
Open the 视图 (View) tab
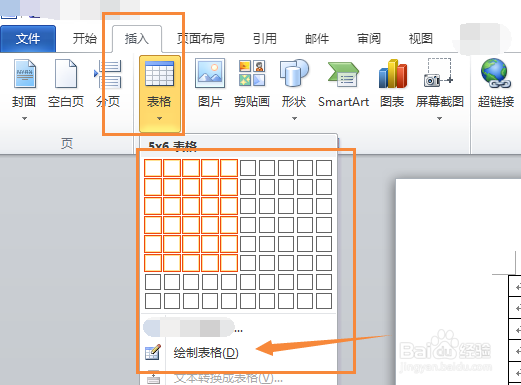[x=421, y=39]
